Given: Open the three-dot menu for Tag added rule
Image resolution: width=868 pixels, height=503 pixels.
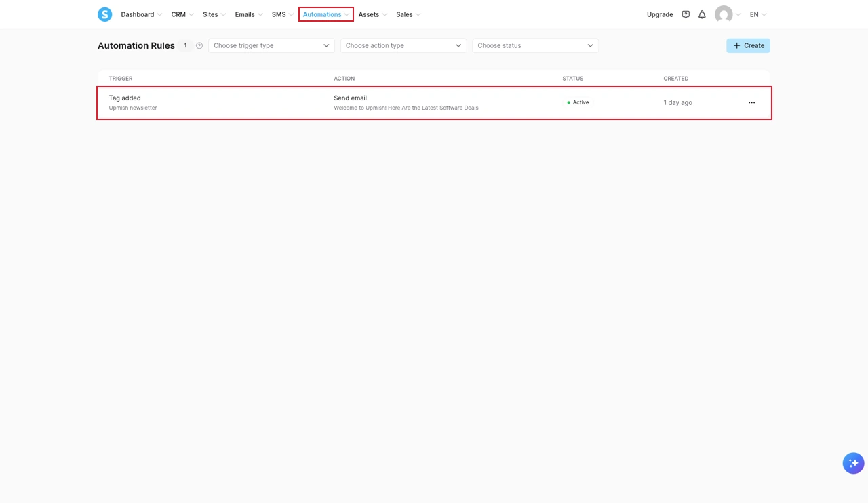Looking at the screenshot, I should [751, 103].
